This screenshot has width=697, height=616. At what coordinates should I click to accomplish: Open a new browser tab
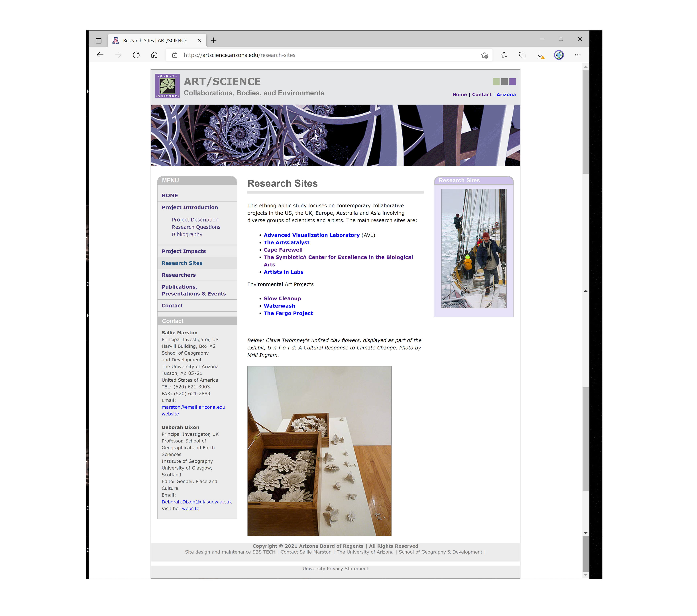pyautogui.click(x=213, y=41)
